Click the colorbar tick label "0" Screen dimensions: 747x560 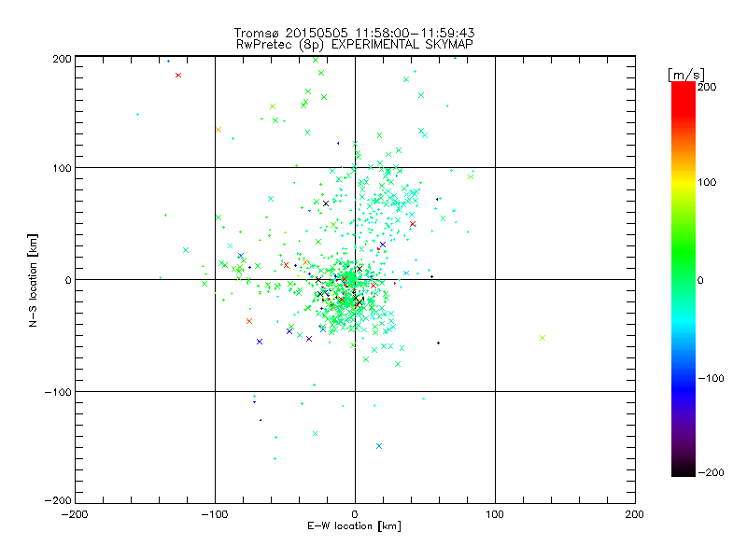700,280
